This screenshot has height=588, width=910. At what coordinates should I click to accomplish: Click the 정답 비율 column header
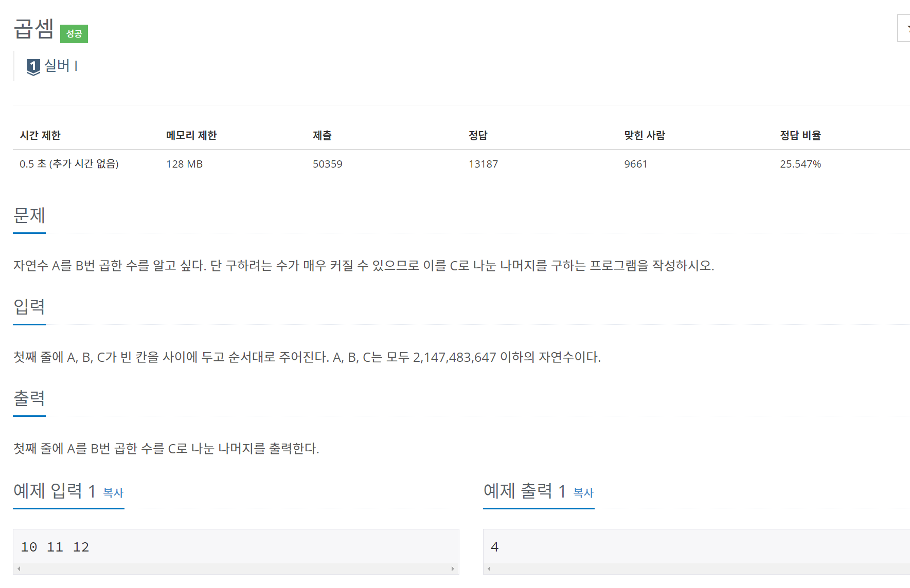coord(800,135)
